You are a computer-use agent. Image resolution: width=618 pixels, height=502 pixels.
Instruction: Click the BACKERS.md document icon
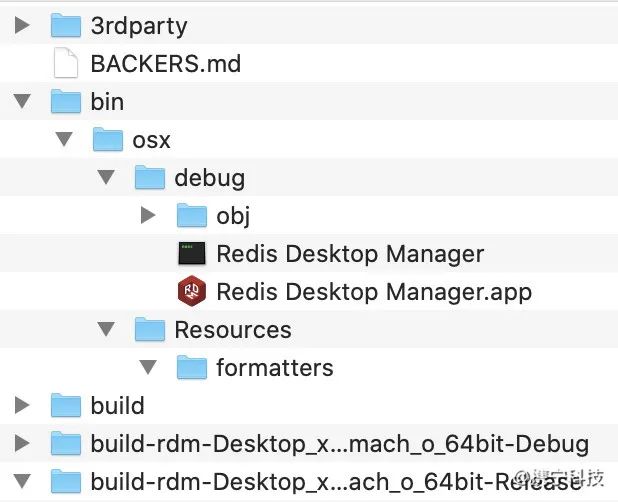click(66, 63)
